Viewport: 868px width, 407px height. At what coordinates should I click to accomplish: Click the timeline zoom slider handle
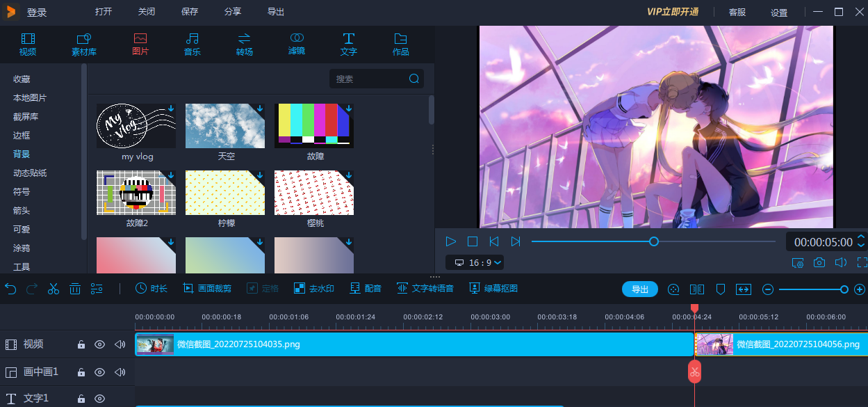pos(844,289)
